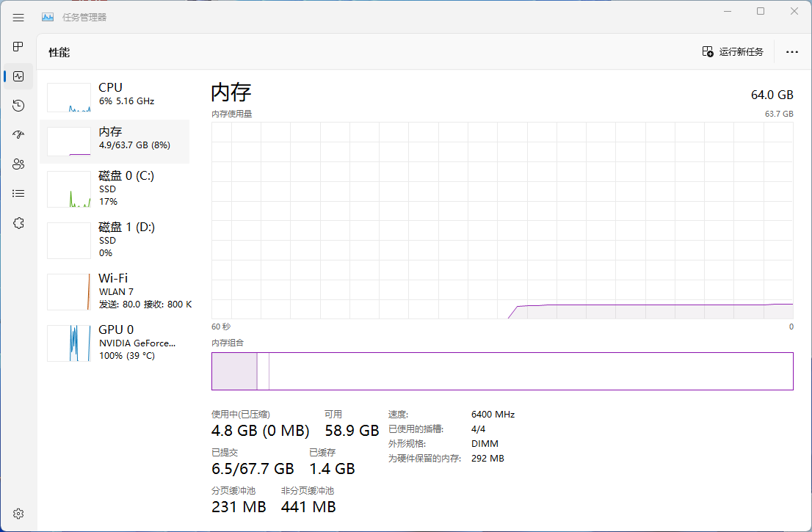This screenshot has height=532, width=812.
Task: Select the CPU performance item
Action: [115, 94]
